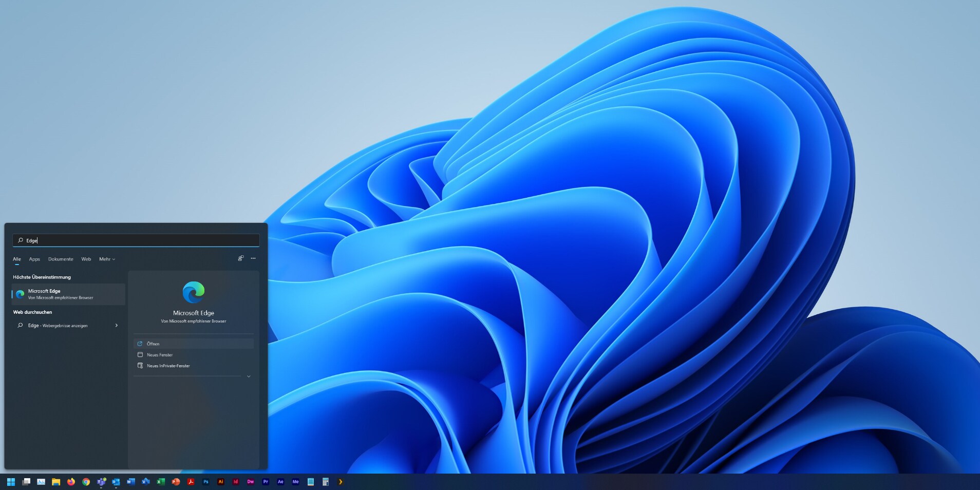Open File Explorer from the taskbar
This screenshot has width=980, height=490.
(56, 482)
